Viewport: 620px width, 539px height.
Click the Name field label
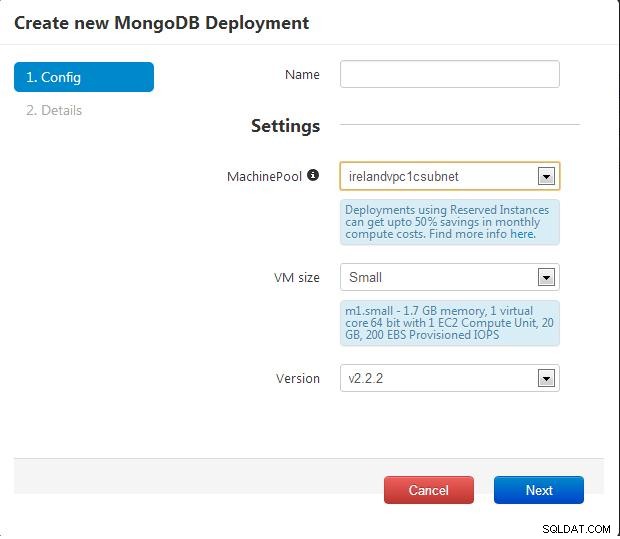[x=302, y=74]
